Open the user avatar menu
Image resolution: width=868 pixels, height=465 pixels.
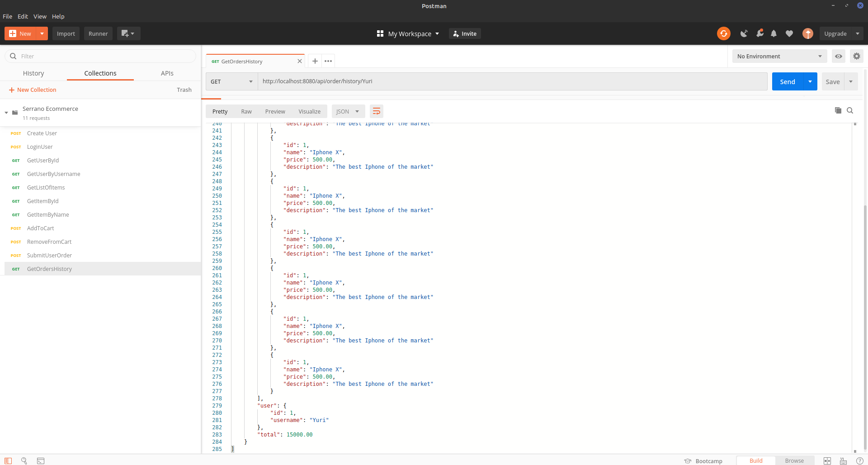tap(807, 33)
